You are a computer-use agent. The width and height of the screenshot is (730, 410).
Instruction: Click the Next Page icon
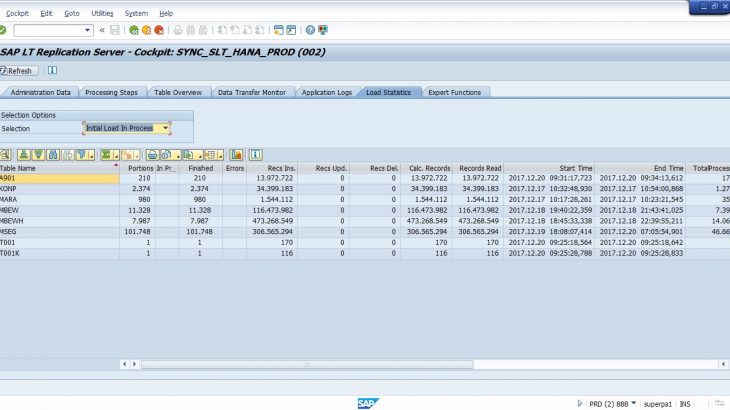(248, 30)
